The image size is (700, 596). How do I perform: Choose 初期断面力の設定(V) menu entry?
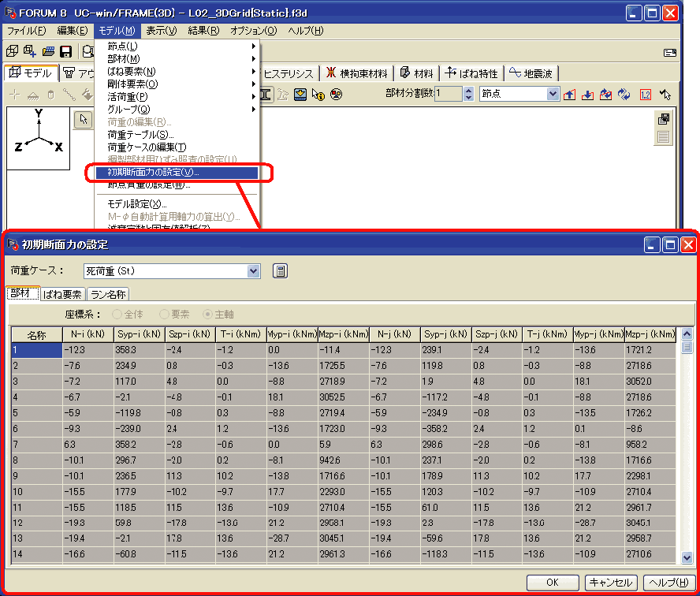(x=177, y=173)
